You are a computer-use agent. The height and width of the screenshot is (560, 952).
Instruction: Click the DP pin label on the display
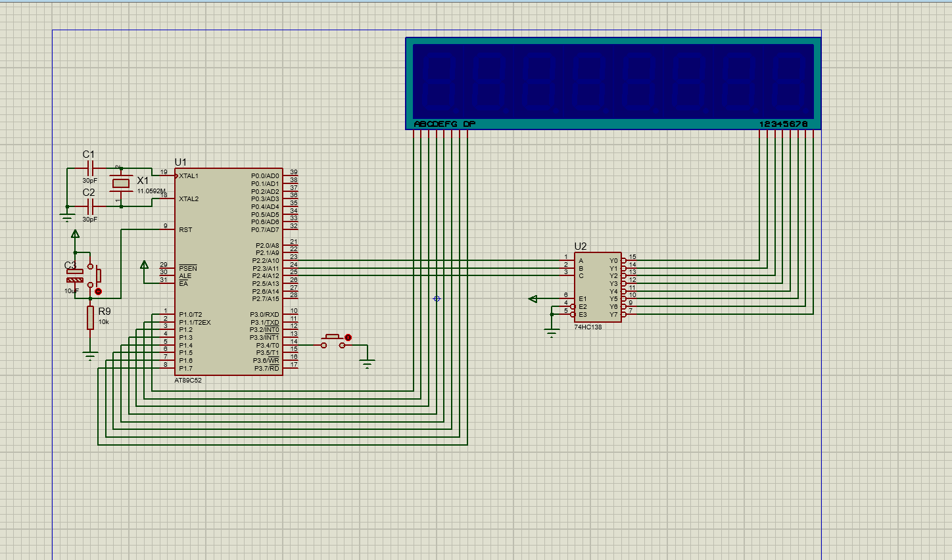click(x=469, y=124)
